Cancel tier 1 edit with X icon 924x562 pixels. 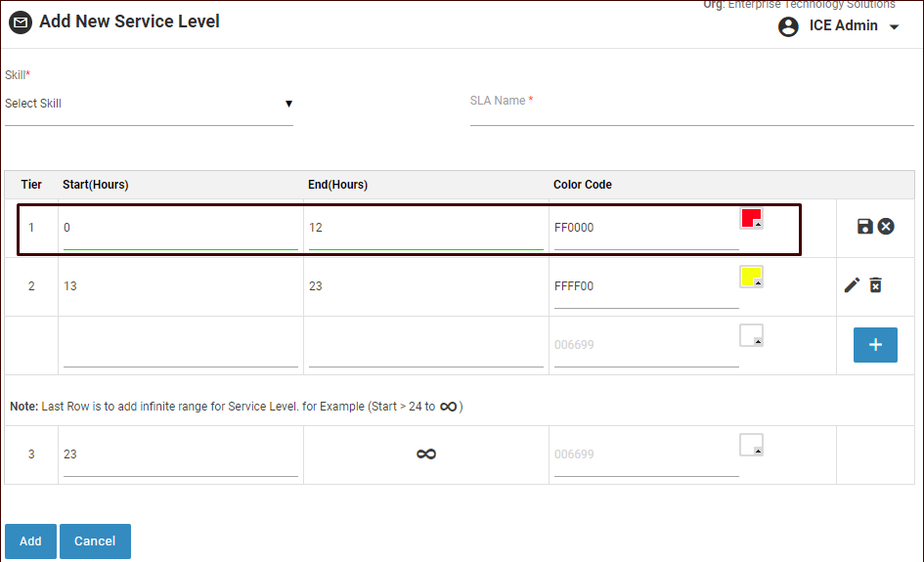coord(886,227)
